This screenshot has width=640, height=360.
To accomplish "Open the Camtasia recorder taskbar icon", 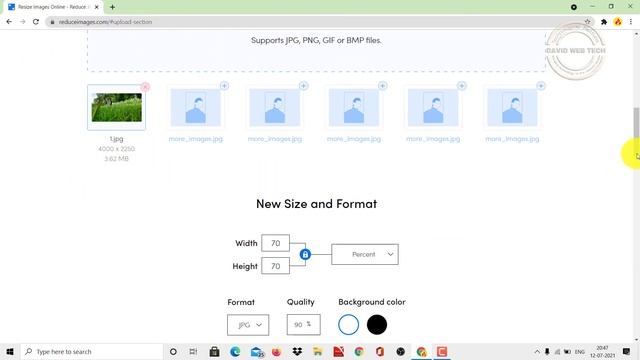I will (x=442, y=351).
